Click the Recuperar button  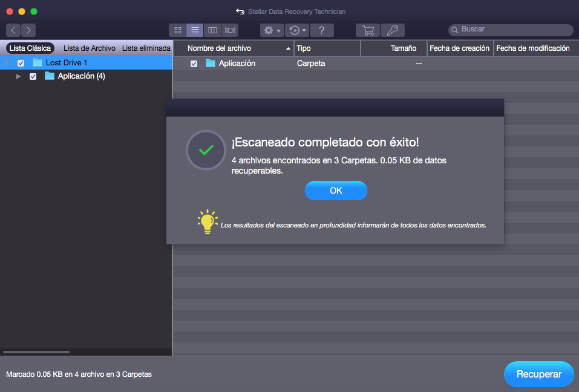tap(538, 374)
